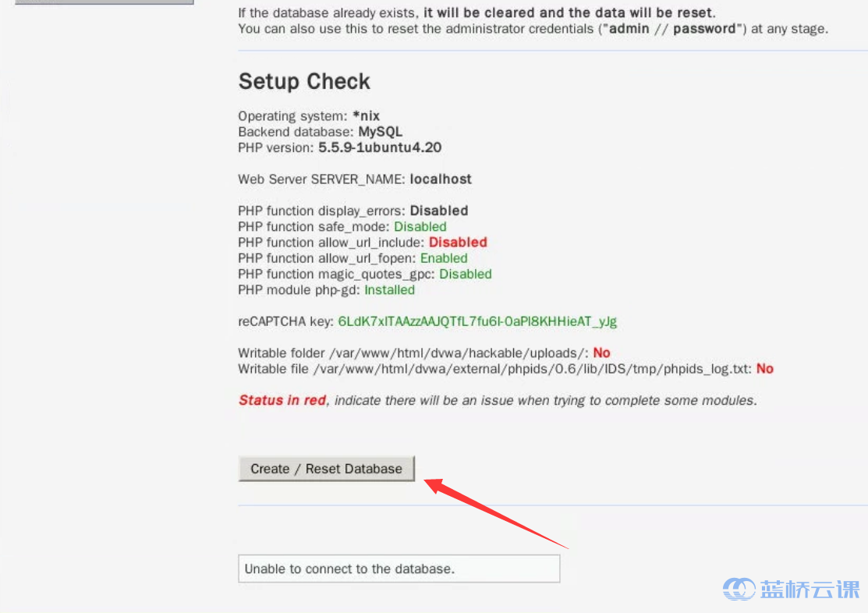Screen dimensions: 868x613
Task: Click the 蓝桥云课 watermark text
Action: [810, 590]
